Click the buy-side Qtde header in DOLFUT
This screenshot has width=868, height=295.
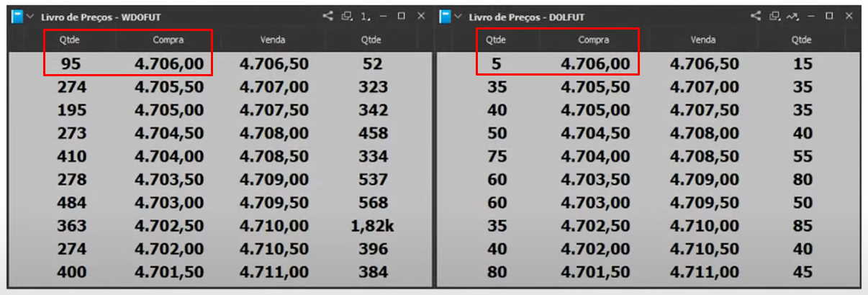tap(496, 40)
